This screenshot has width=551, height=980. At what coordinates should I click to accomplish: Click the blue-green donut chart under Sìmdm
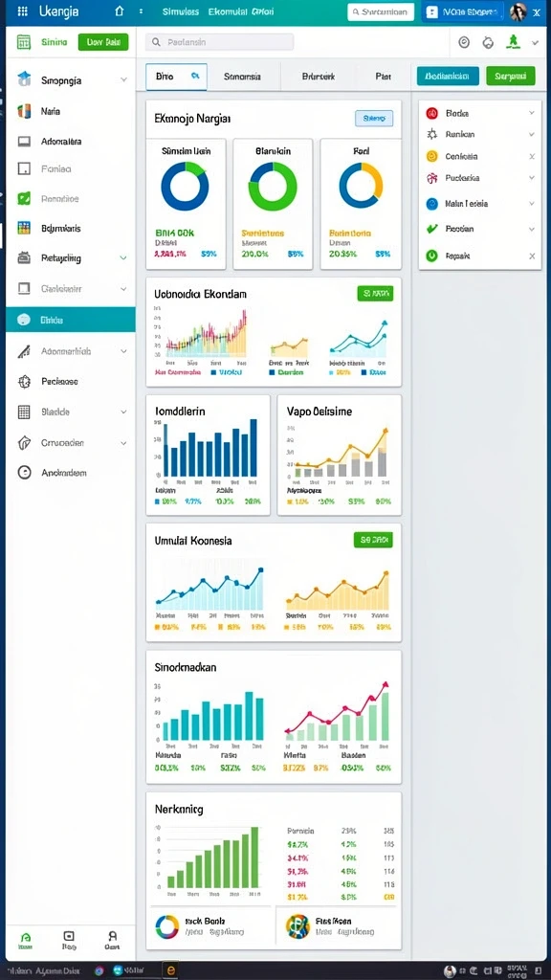coord(185,186)
